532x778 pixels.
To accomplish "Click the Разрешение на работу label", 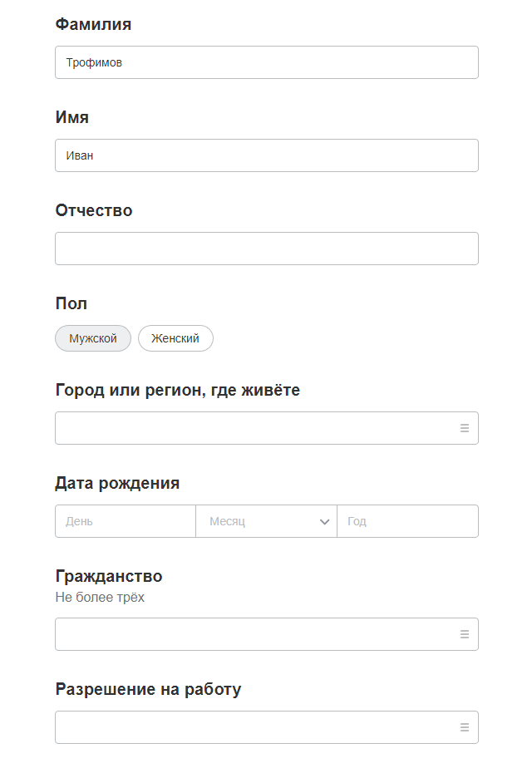I will (x=148, y=689).
